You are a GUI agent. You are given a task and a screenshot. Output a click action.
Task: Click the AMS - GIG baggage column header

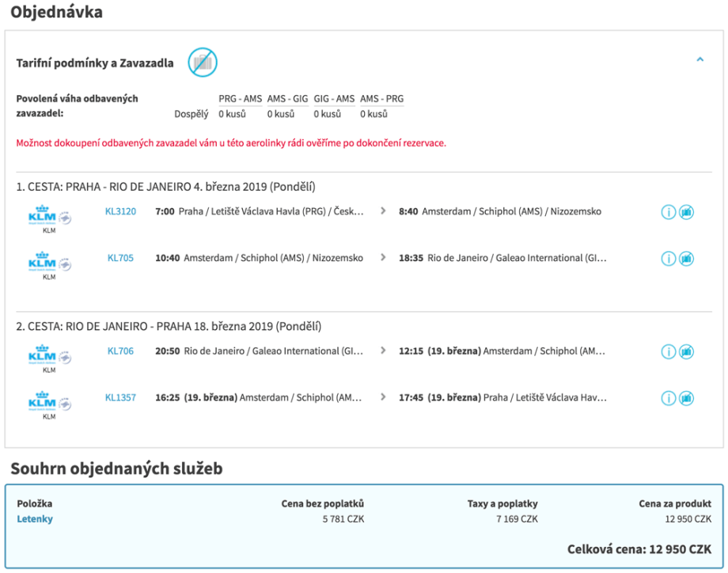click(287, 99)
